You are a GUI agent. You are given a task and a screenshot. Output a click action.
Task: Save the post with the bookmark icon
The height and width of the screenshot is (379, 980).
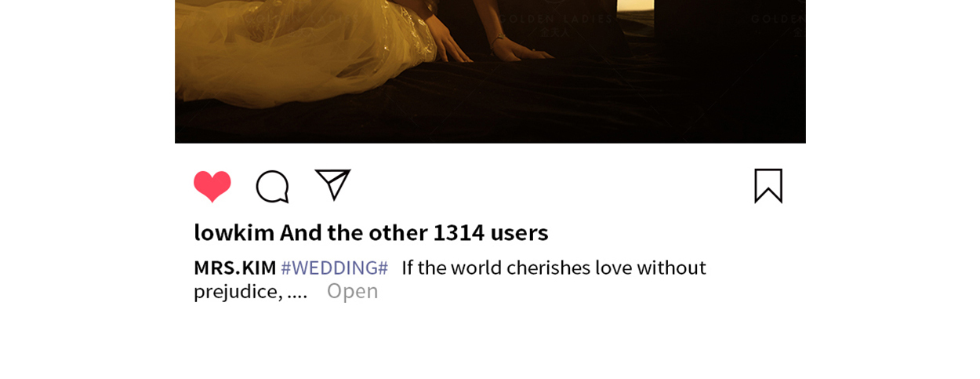point(768,186)
